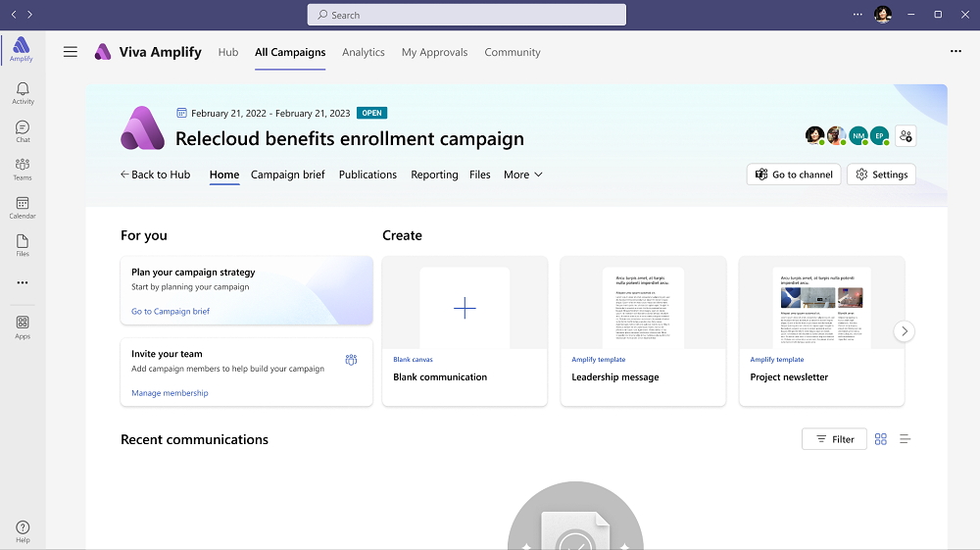This screenshot has width=980, height=550.
Task: Expand the More dropdown in campaign tabs
Action: [522, 175]
